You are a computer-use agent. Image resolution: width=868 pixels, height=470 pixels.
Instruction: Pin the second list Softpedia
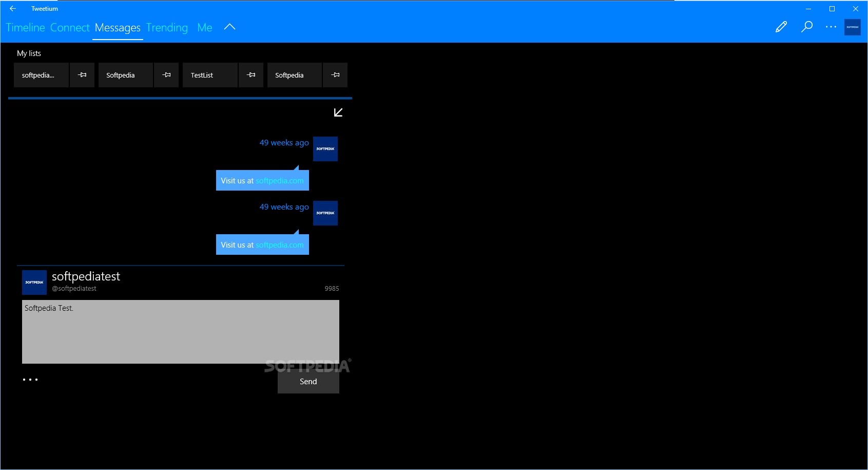[x=166, y=75]
